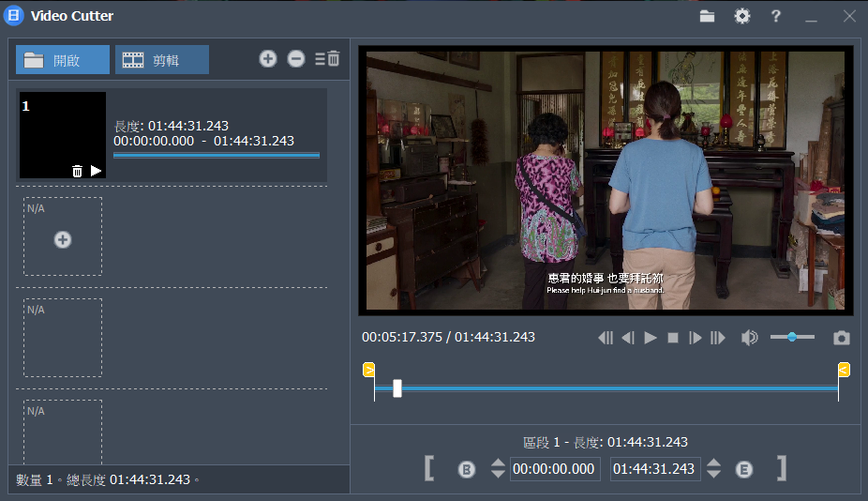The image size is (868, 501).
Task: Jump to next keyframe button
Action: (x=718, y=338)
